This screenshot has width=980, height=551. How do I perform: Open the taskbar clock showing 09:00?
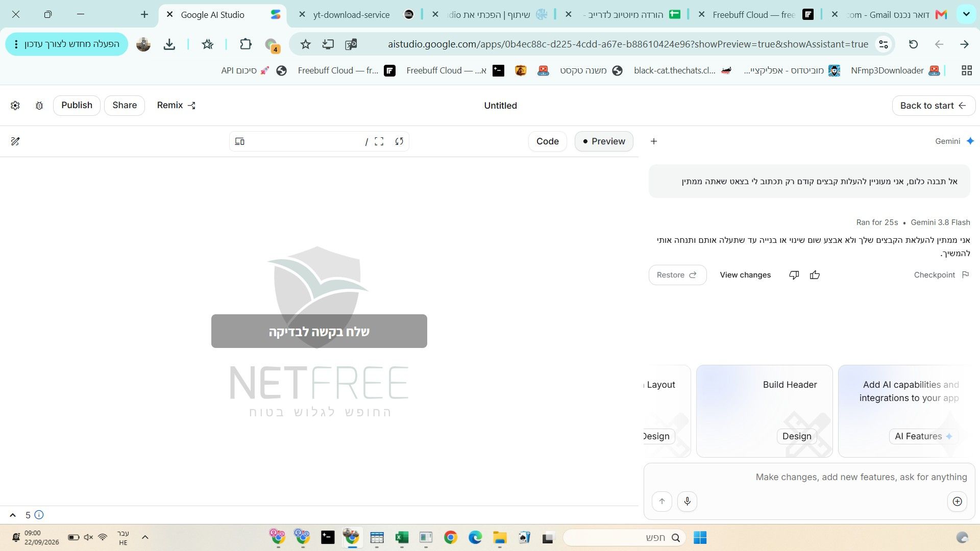(x=41, y=538)
